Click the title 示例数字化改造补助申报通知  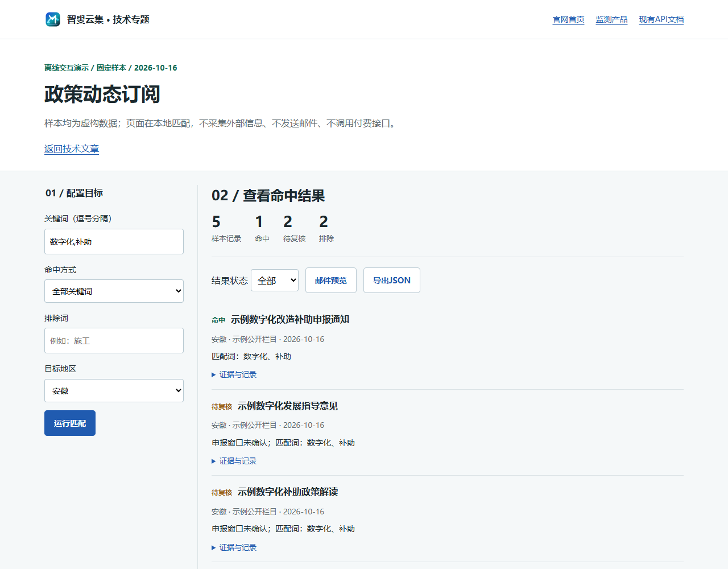coord(290,319)
